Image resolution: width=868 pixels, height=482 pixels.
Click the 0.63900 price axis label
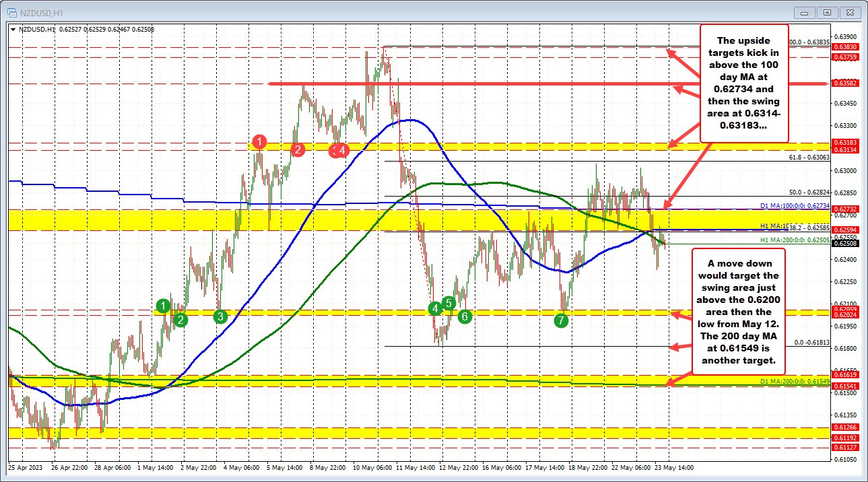click(845, 36)
